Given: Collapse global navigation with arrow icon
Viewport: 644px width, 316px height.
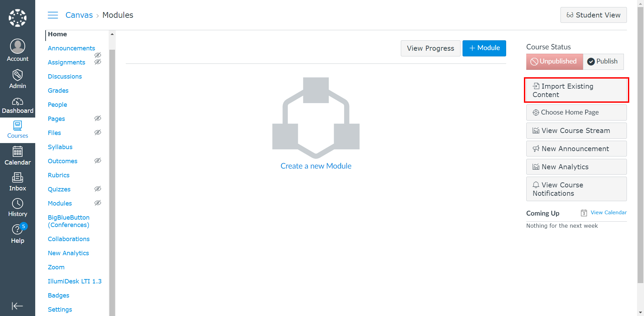Looking at the screenshot, I should point(17,306).
